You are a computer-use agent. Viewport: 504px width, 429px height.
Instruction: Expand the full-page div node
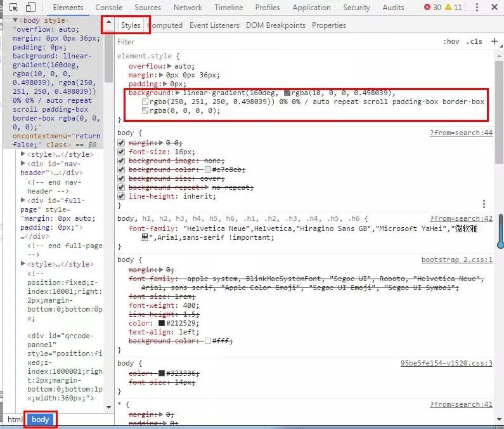pyautogui.click(x=23, y=201)
